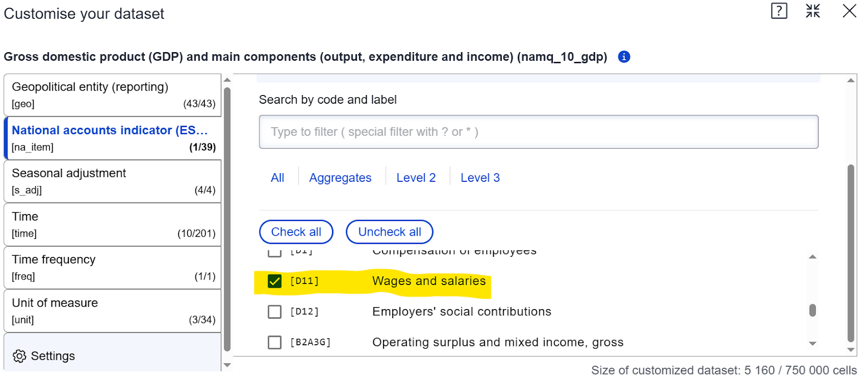Click the blue dataset info icon
The width and height of the screenshot is (868, 379).
point(624,57)
